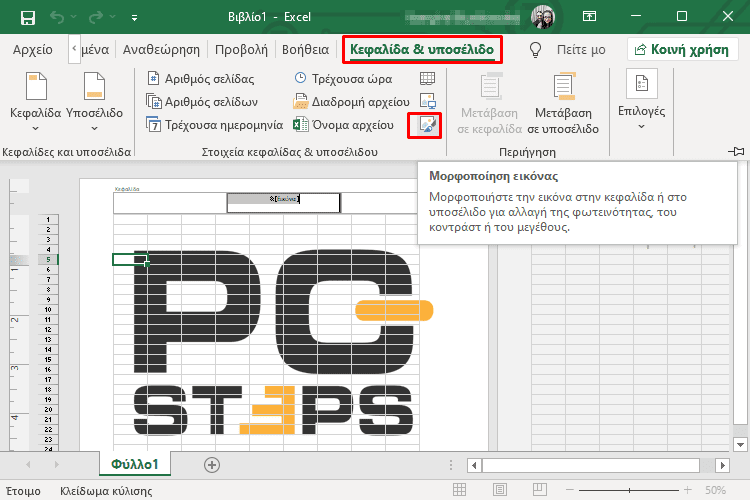Click Μετάβαση σε υποσέλιδο button
The image size is (750, 500).
click(x=563, y=103)
